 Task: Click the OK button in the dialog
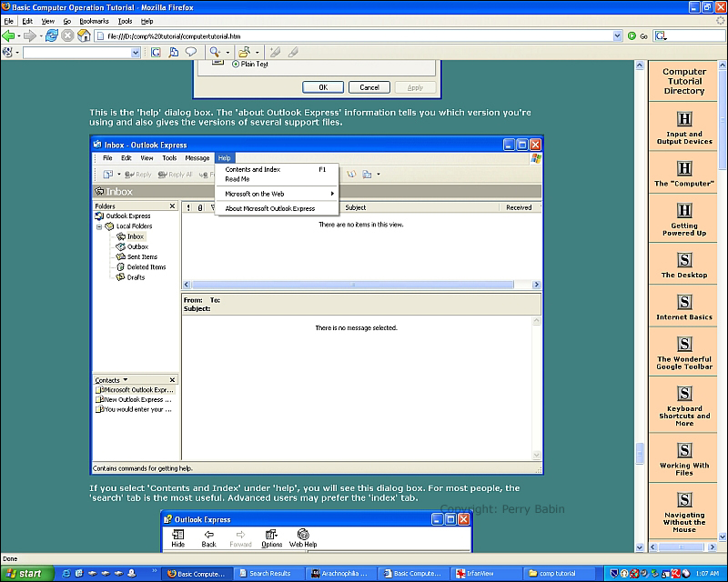[323, 87]
